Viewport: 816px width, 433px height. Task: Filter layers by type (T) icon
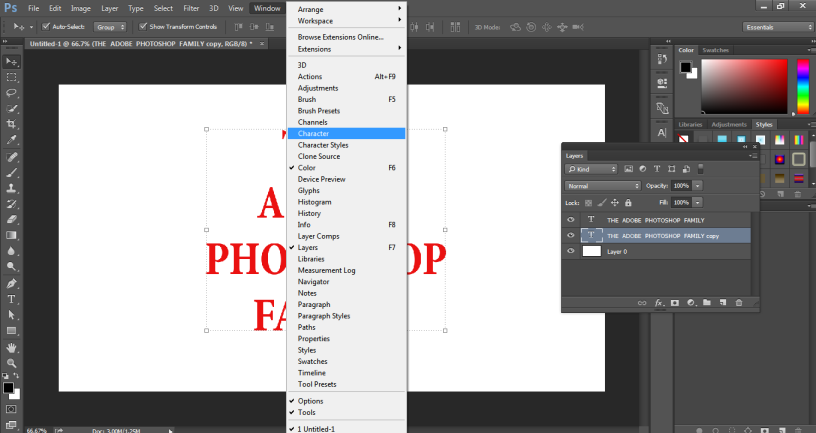pyautogui.click(x=657, y=169)
